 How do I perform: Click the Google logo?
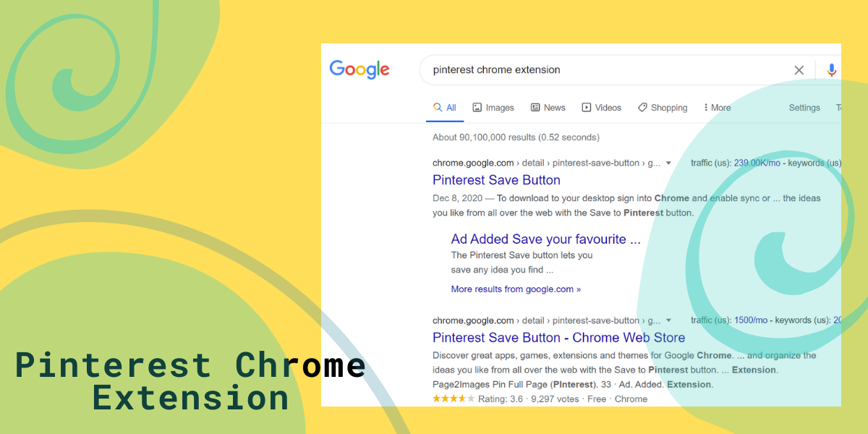(x=359, y=69)
